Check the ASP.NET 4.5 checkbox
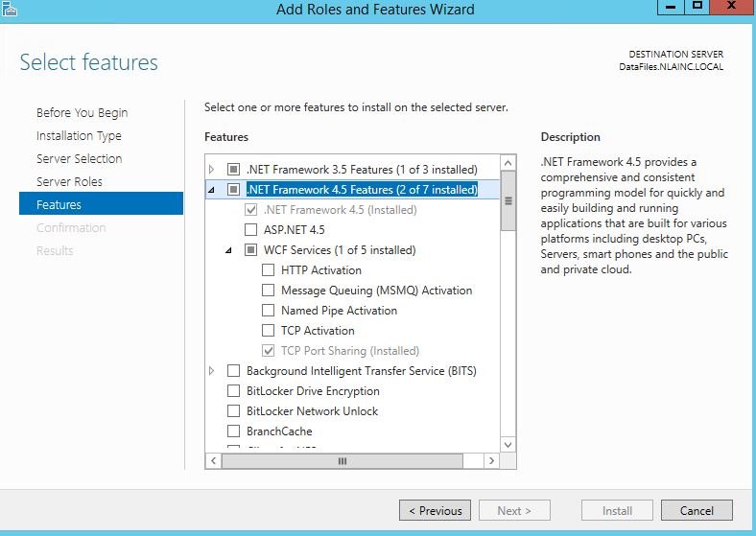This screenshot has height=536, width=756. point(250,229)
